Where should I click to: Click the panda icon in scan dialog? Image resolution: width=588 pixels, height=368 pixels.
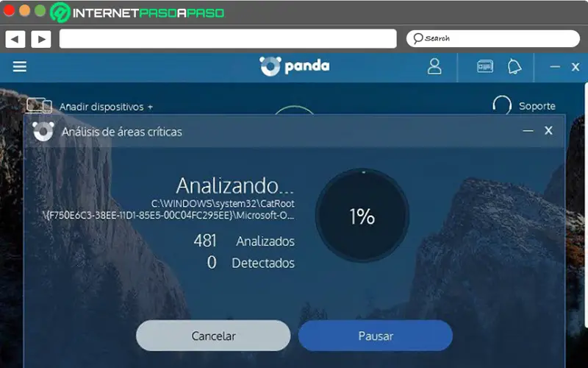click(43, 132)
